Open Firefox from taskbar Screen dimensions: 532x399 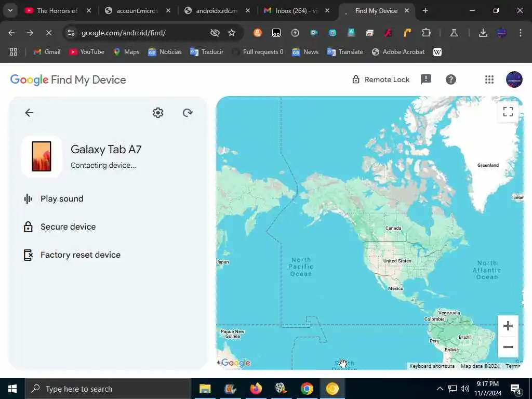pos(256,389)
